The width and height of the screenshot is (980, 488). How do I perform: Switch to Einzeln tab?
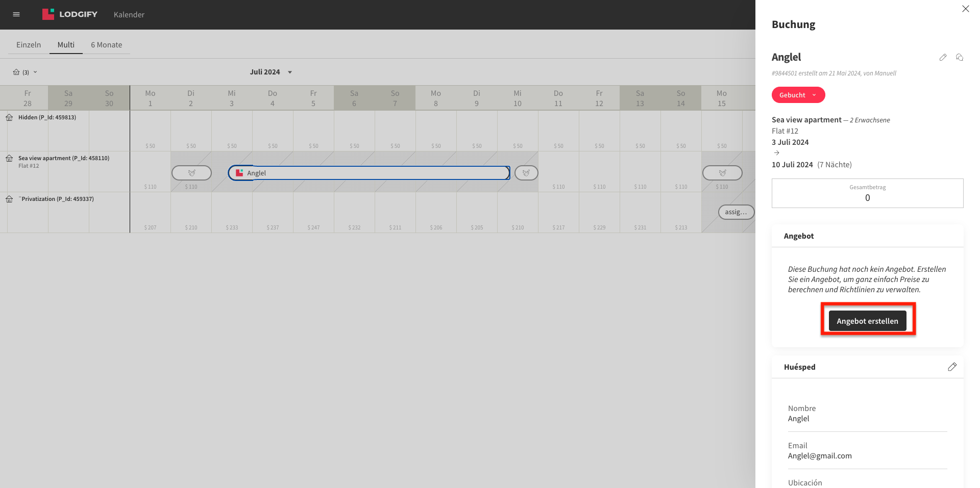(x=29, y=45)
